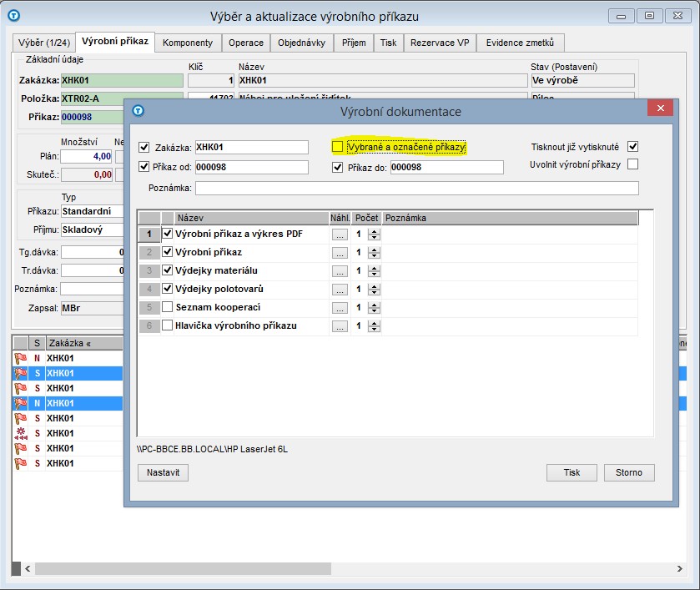
Task: Cancel with the Storno button
Action: (x=629, y=472)
